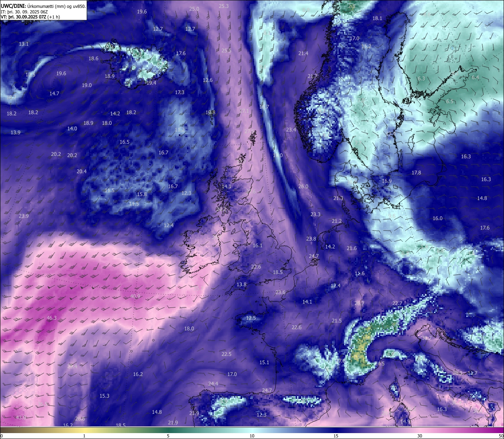The width and height of the screenshot is (504, 439).
Task: Select the 21.6 value label
Action: 352,248
